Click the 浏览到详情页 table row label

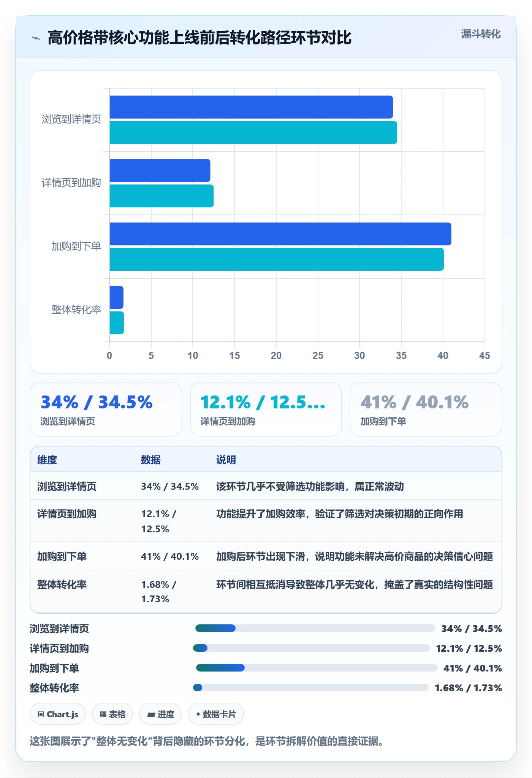[x=67, y=486]
